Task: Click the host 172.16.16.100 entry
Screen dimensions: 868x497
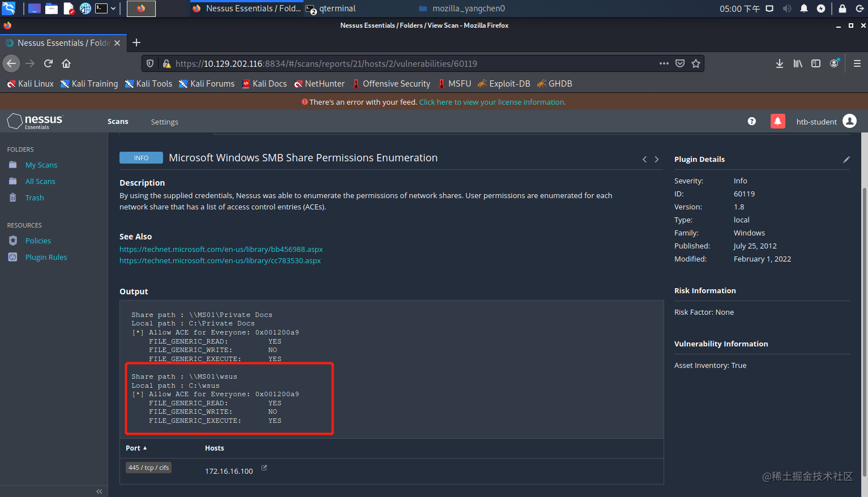Action: 229,472
